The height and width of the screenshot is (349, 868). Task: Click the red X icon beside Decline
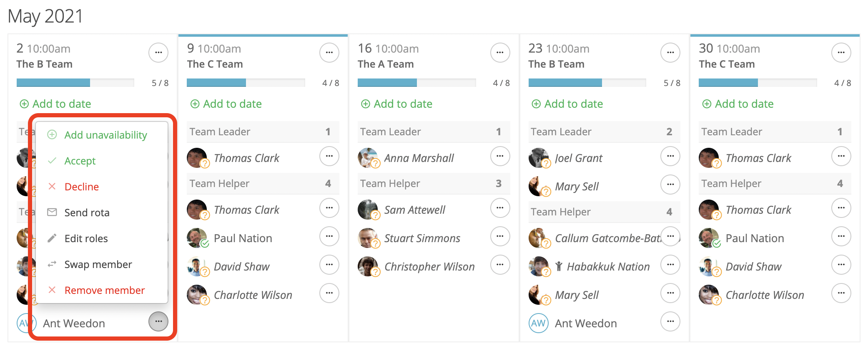point(52,187)
